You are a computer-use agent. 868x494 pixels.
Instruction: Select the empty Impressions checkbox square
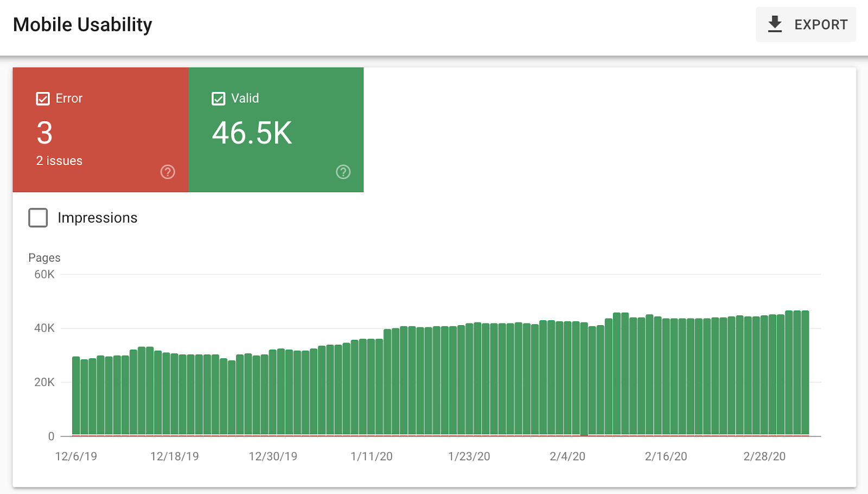pyautogui.click(x=38, y=217)
